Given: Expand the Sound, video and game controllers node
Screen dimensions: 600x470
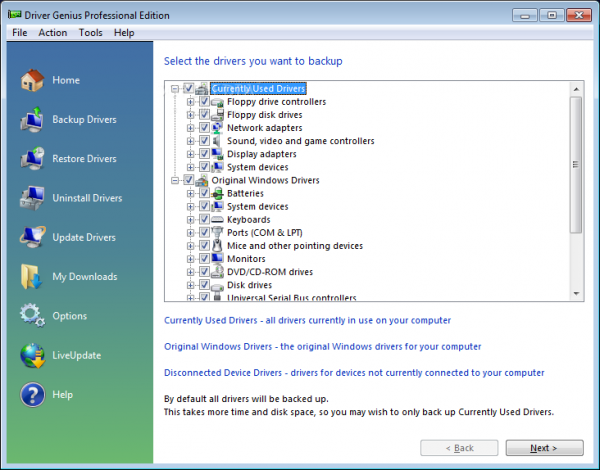Looking at the screenshot, I should click(190, 141).
